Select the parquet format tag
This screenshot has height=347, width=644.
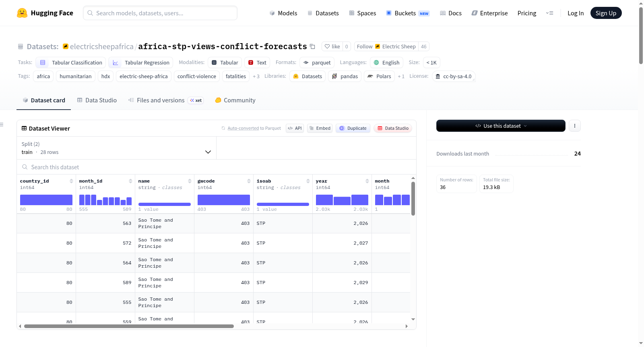point(317,62)
